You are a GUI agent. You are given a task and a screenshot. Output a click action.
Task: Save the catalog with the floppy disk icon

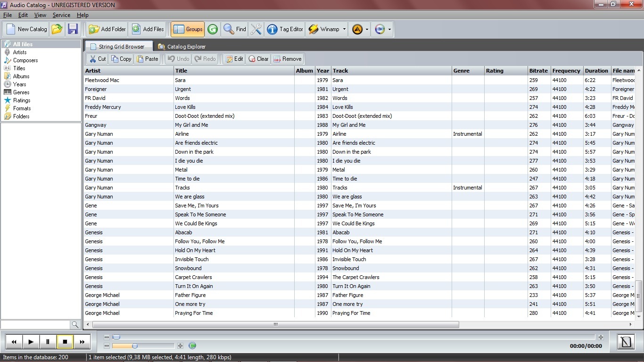(73, 29)
